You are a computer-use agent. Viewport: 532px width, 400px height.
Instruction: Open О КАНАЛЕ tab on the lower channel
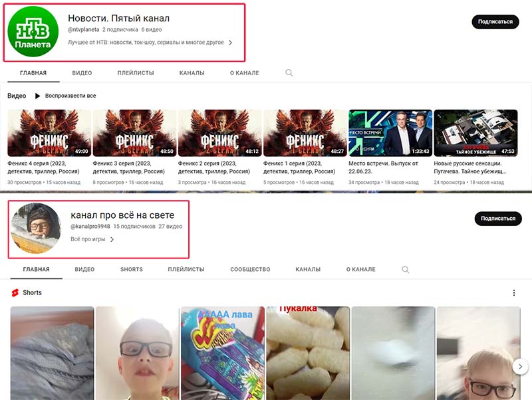point(361,270)
